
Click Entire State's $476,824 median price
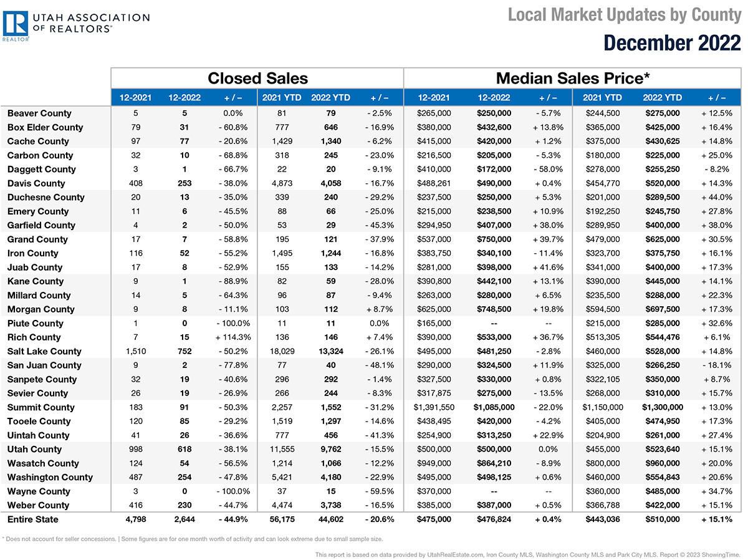[x=494, y=519]
